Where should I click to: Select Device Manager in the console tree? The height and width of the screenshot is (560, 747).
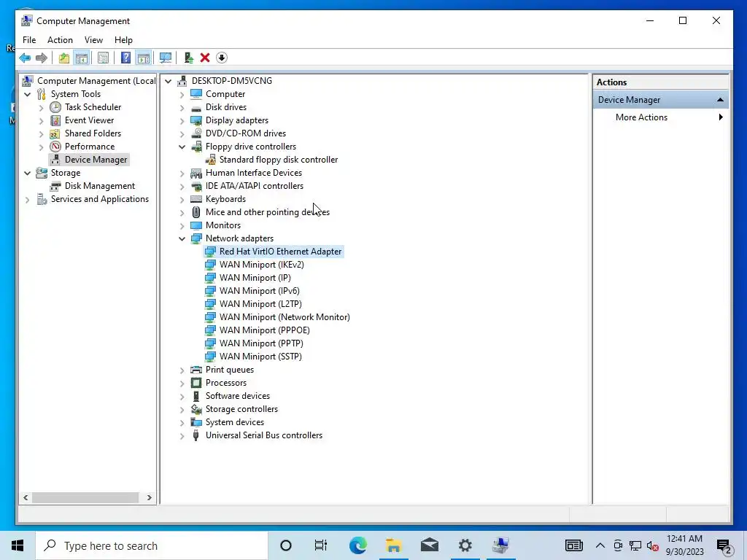[x=96, y=160]
